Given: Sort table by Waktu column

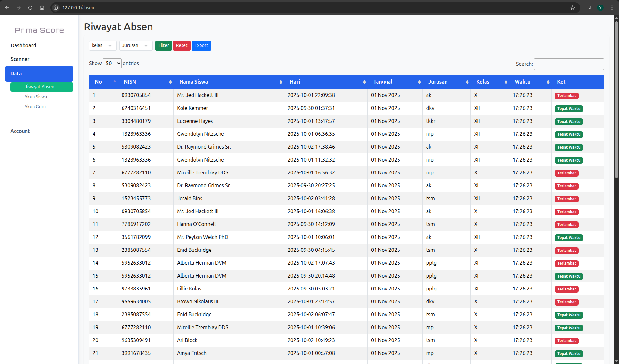Looking at the screenshot, I should coord(530,82).
